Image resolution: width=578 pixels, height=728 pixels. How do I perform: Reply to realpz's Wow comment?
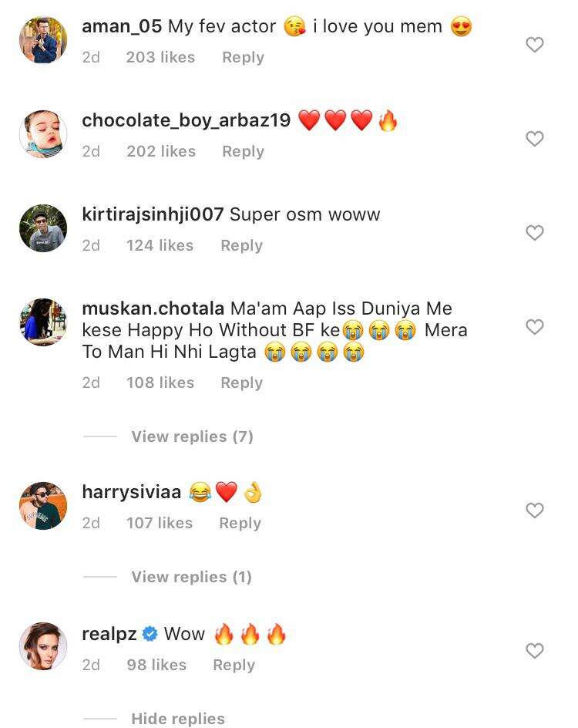[x=234, y=665]
